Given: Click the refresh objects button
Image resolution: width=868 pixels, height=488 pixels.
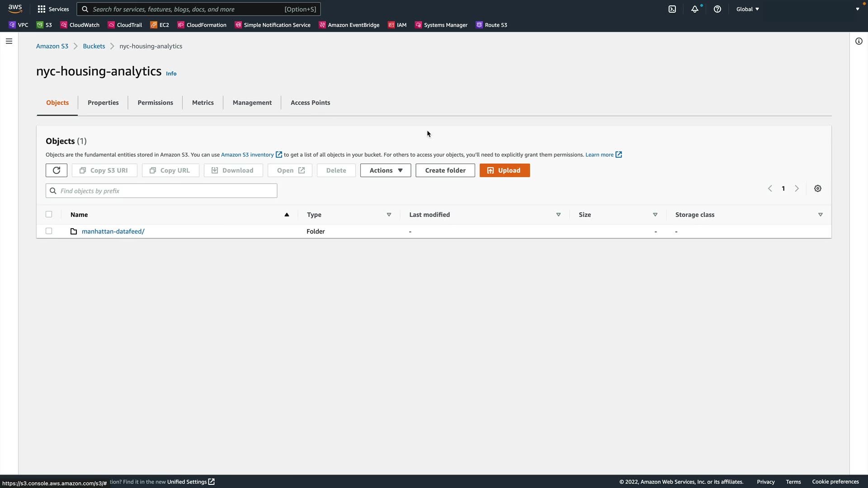Looking at the screenshot, I should (57, 170).
